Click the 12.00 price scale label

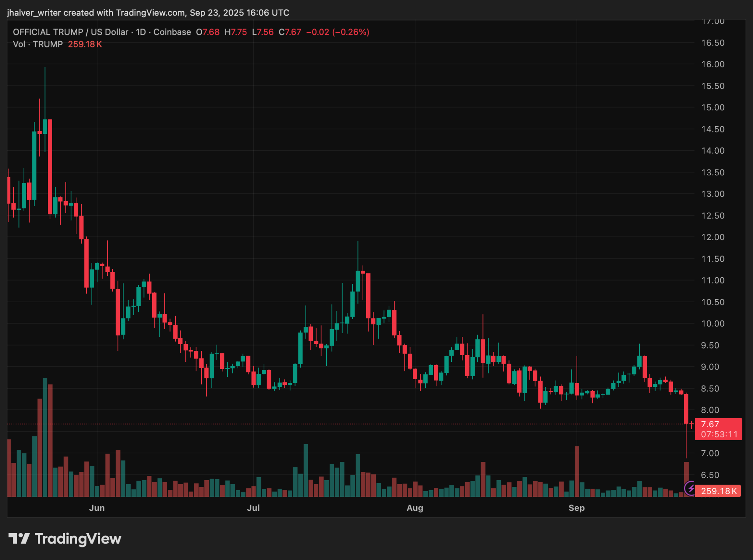713,237
